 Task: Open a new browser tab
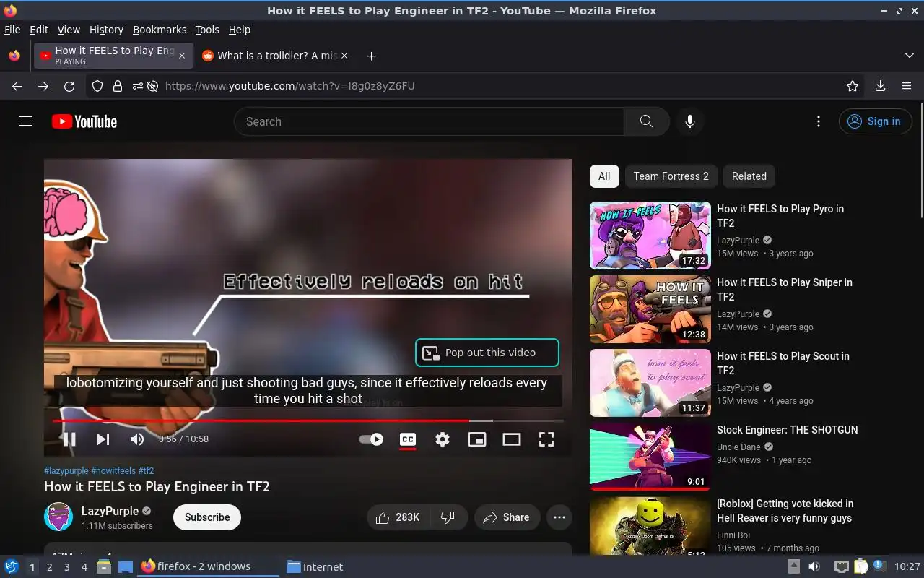371,56
